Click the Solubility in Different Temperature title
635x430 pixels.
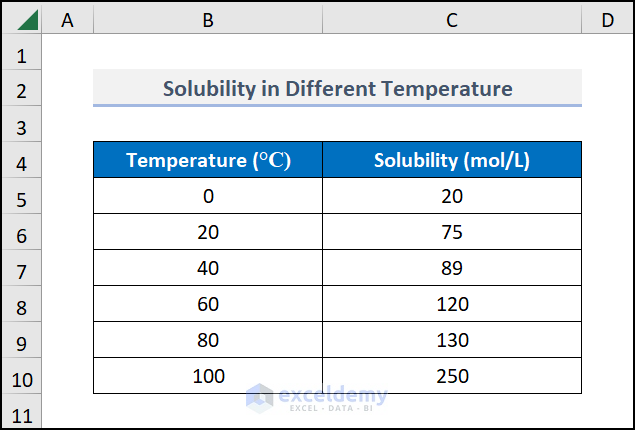(x=337, y=89)
